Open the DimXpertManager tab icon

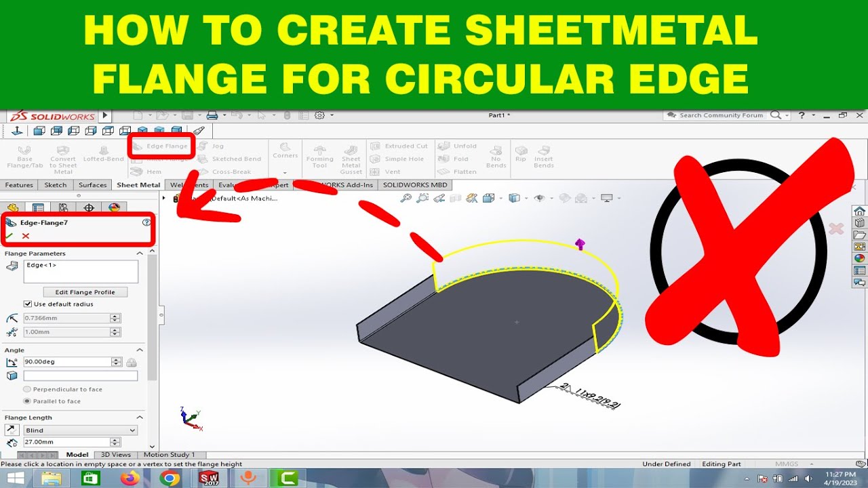click(89, 207)
